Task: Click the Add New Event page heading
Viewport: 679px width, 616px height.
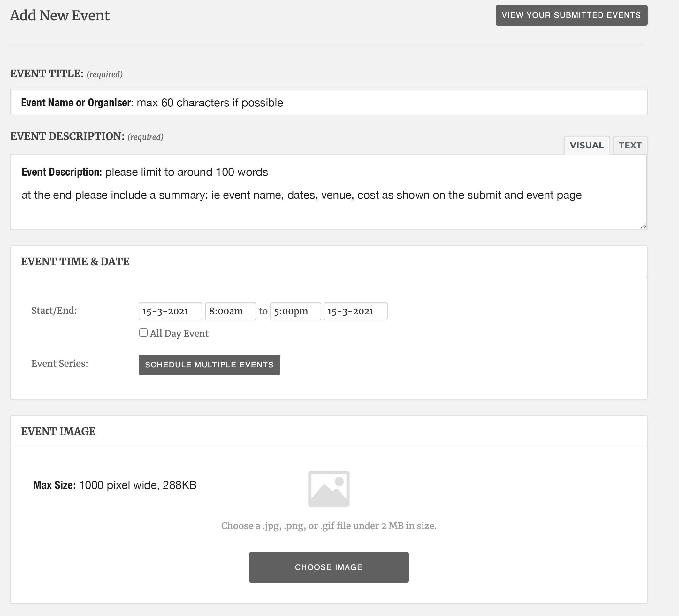Action: tap(60, 16)
